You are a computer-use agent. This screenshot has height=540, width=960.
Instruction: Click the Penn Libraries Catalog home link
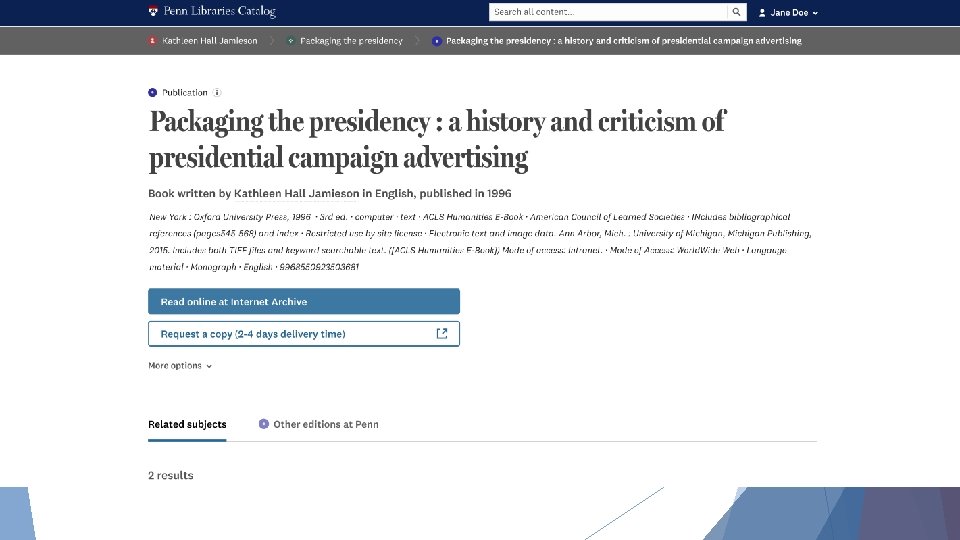[x=219, y=12]
